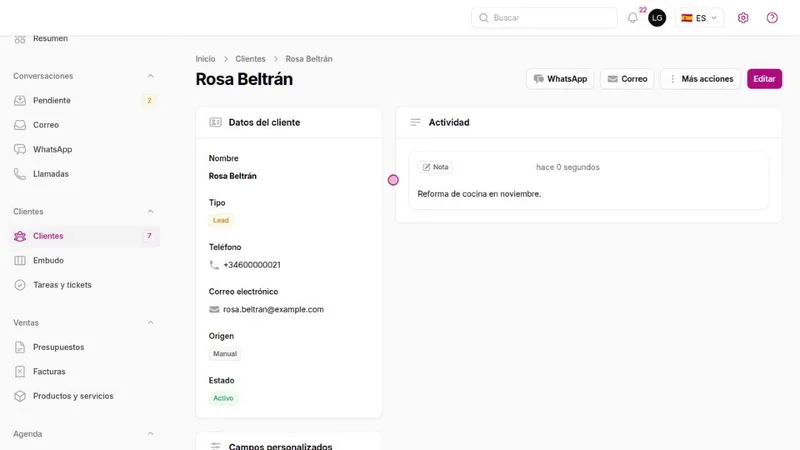Click the phone icon beside +34600000021
Image resolution: width=800 pixels, height=450 pixels.
214,265
